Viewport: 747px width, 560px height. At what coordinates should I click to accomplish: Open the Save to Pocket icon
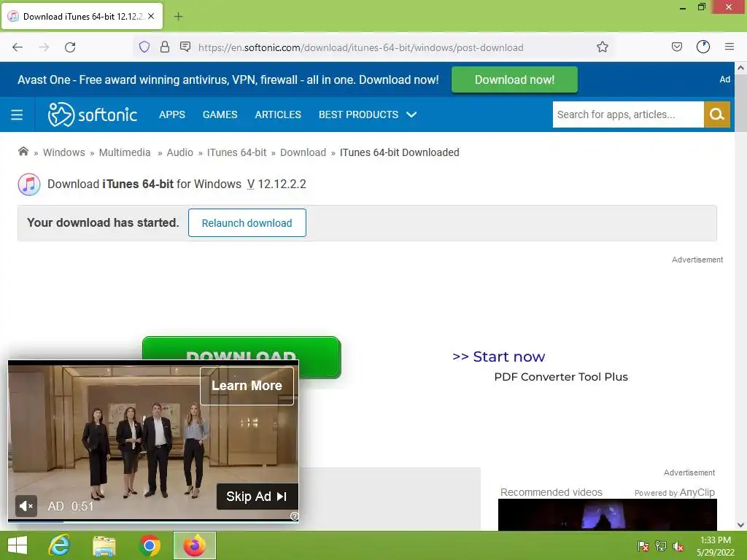click(677, 47)
